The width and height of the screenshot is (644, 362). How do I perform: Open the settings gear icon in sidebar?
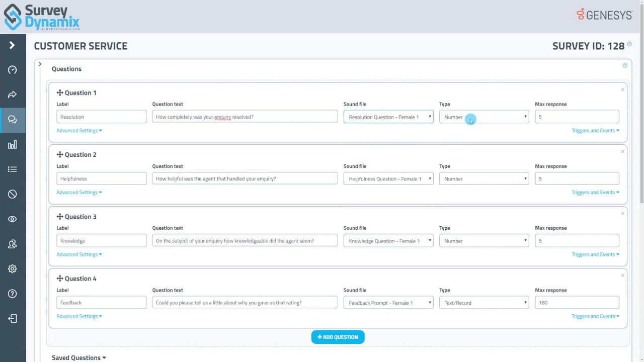pos(13,269)
